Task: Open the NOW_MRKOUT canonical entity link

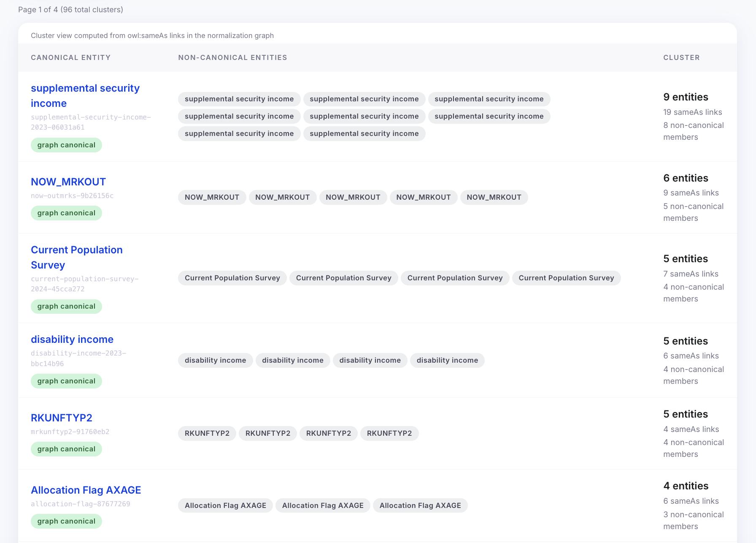Action: pyautogui.click(x=68, y=182)
